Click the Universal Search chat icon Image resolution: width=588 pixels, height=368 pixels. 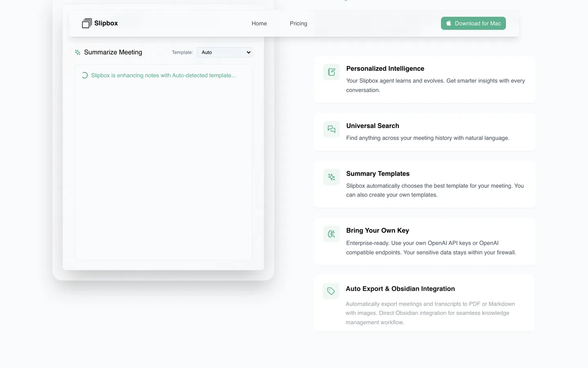pyautogui.click(x=332, y=129)
